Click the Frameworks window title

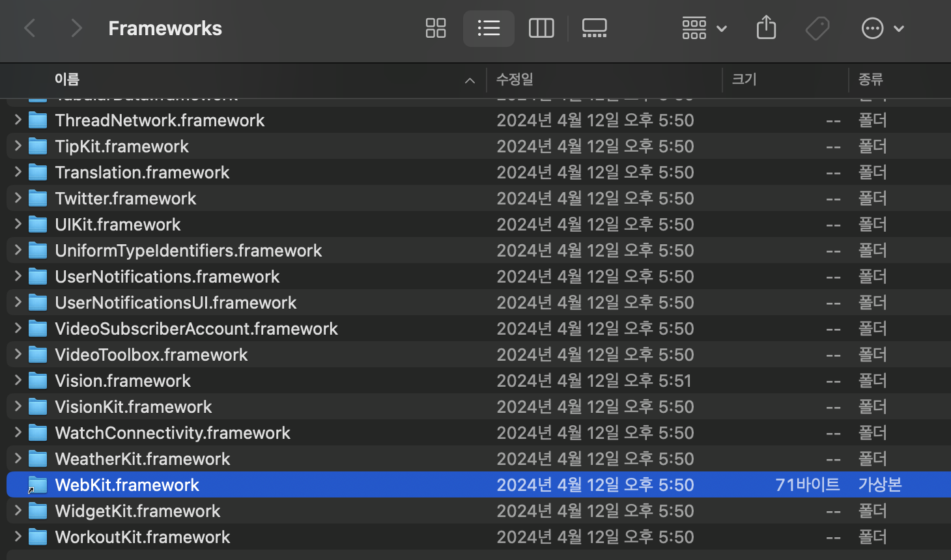click(165, 29)
